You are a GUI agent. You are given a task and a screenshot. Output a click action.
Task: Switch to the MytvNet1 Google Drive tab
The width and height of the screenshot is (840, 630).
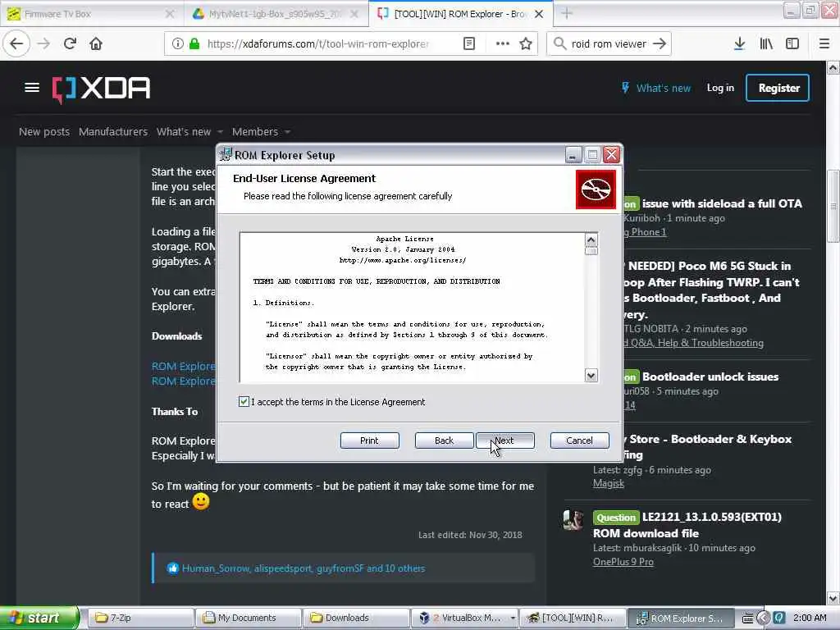pyautogui.click(x=275, y=14)
